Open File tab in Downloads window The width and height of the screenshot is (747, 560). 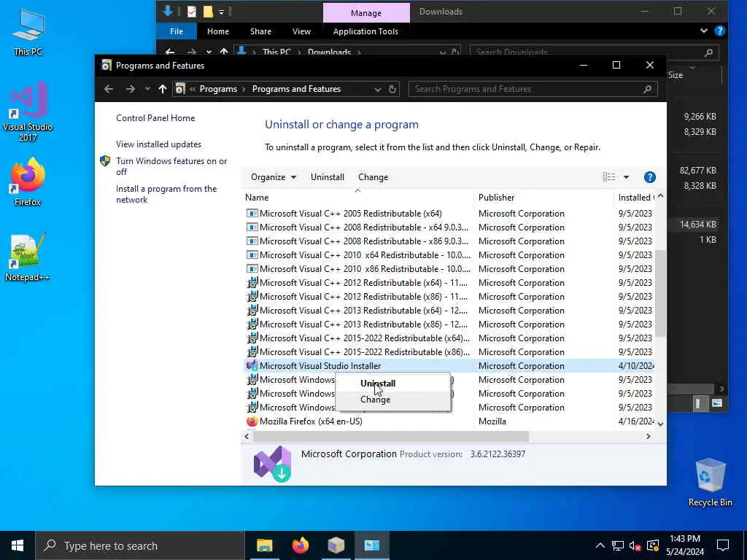click(177, 31)
